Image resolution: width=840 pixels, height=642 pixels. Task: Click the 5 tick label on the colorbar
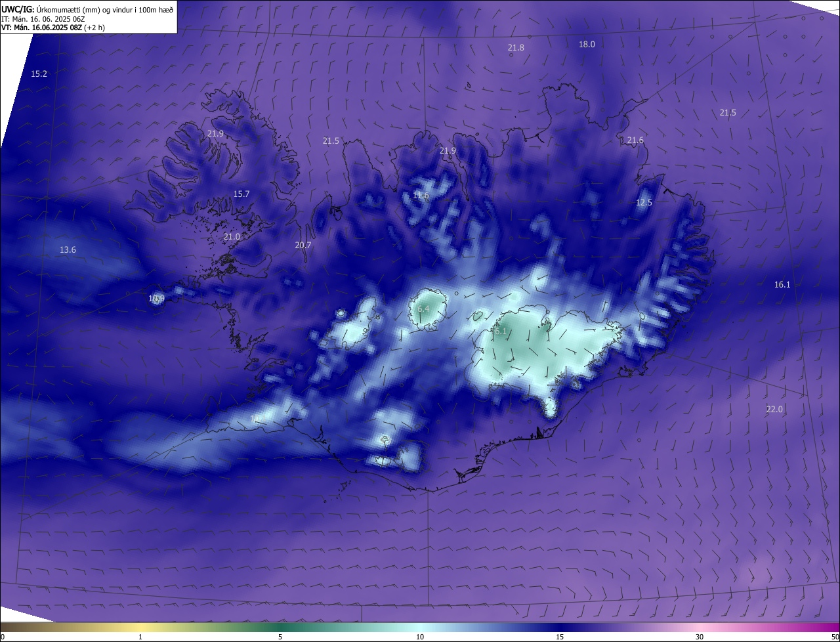point(280,637)
